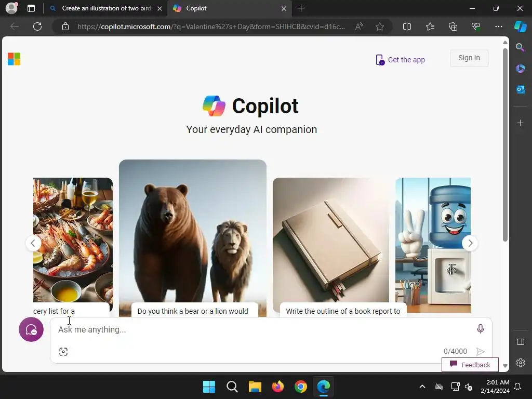Open the Feedback button

(x=470, y=365)
